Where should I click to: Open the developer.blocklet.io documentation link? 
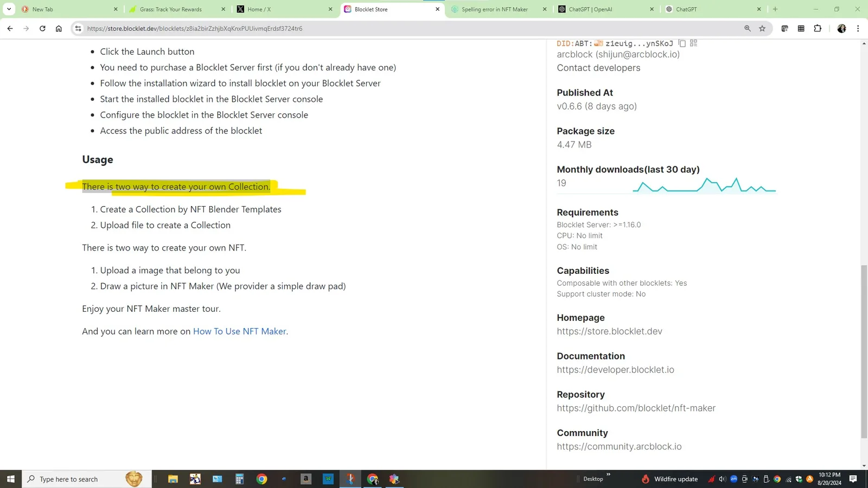(x=615, y=370)
